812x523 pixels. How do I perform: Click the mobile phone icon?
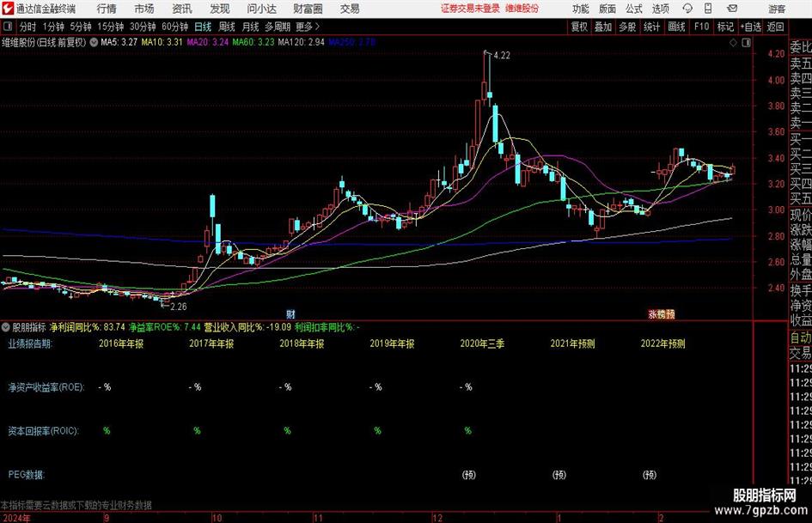point(708,9)
